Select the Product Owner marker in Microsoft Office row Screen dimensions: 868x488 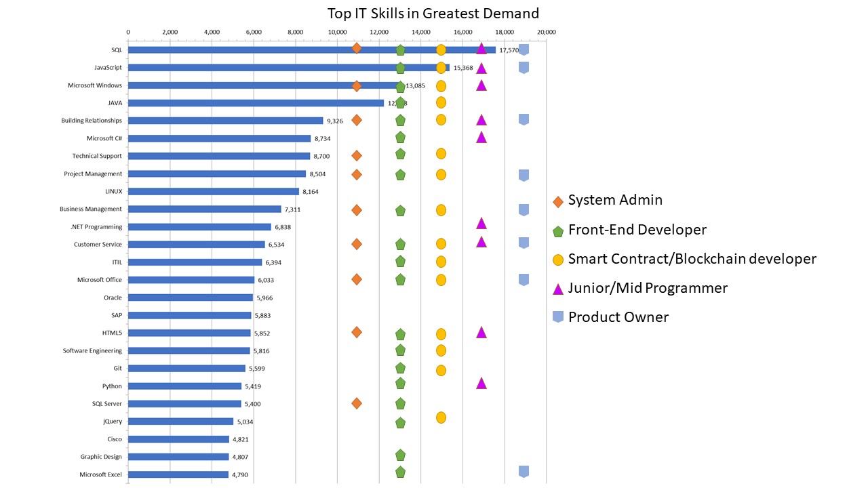point(524,279)
